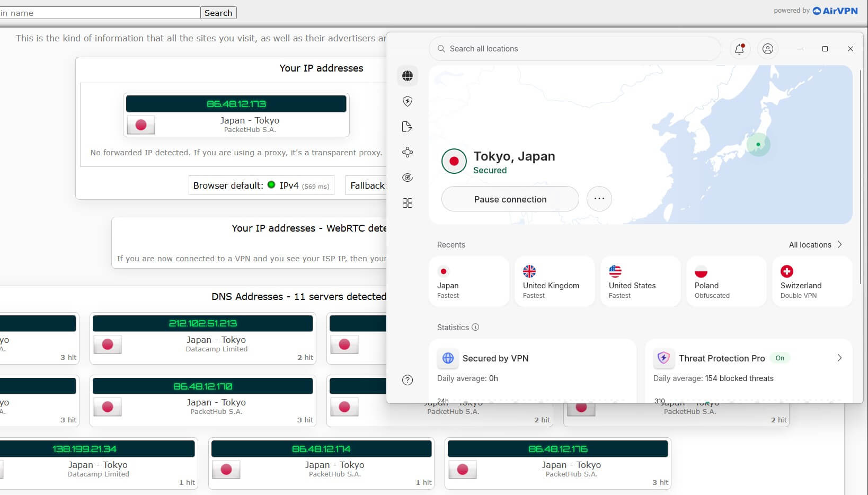Open the Threat Protection shield sidebar icon

[407, 101]
